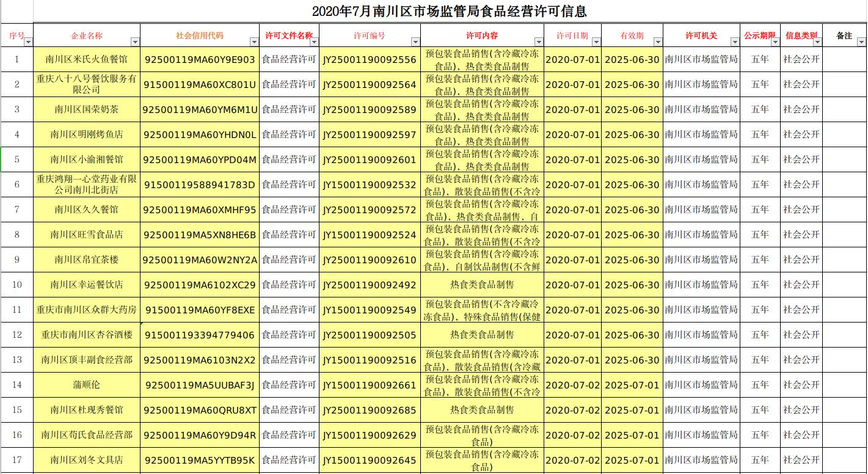Select the 社会信用代码 header cell
868x474 pixels.
[x=200, y=35]
